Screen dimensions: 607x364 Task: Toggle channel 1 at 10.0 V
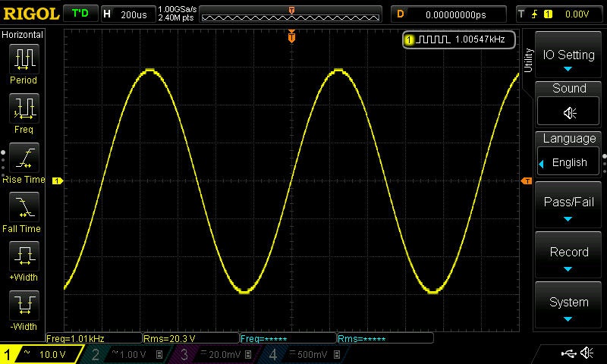click(x=42, y=355)
